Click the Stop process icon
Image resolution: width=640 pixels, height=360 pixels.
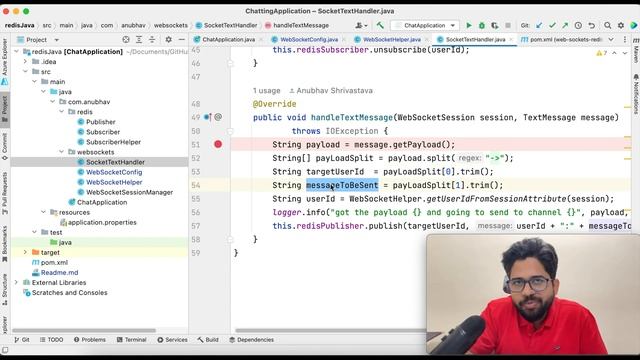pyautogui.click(x=508, y=25)
